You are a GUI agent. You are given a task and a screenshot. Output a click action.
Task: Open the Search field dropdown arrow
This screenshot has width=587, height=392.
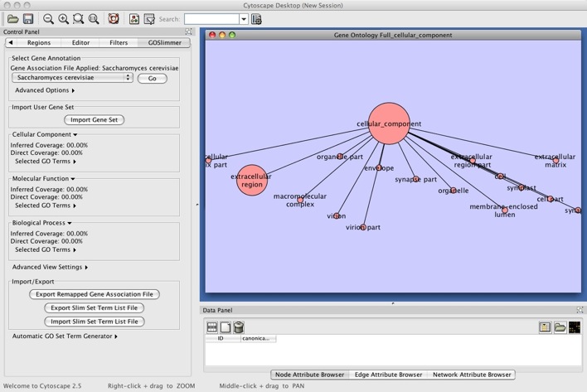[244, 19]
